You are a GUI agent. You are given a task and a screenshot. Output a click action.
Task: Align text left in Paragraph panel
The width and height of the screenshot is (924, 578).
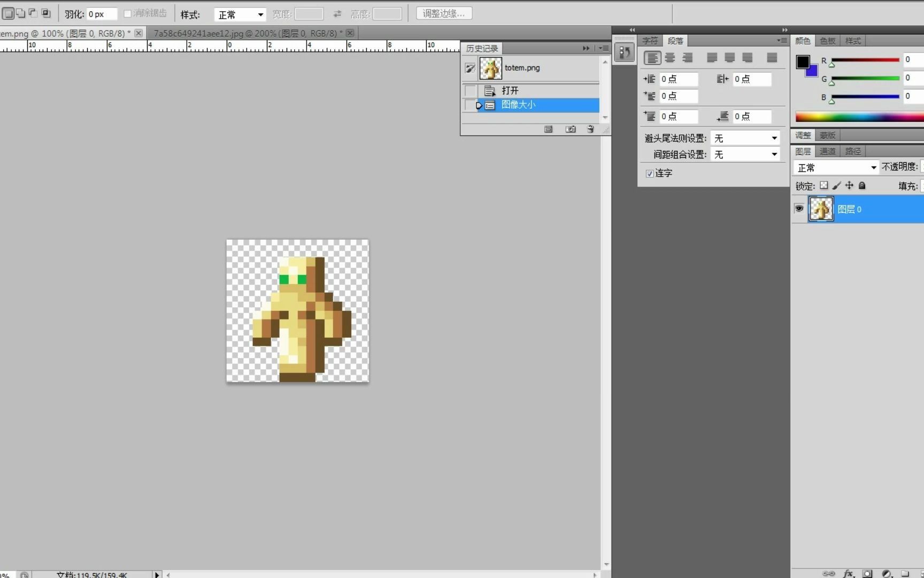(x=652, y=58)
